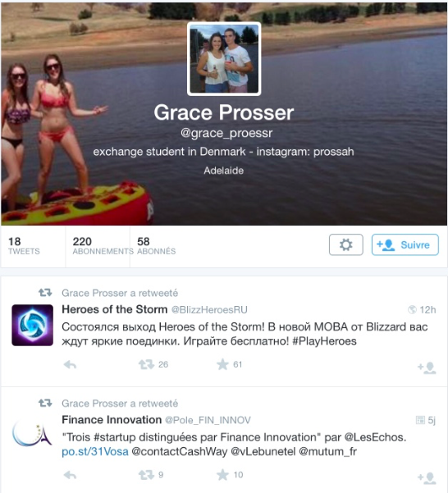448x493 pixels.
Task: Retweet the Finance Innovation tweet
Action: coord(147,475)
